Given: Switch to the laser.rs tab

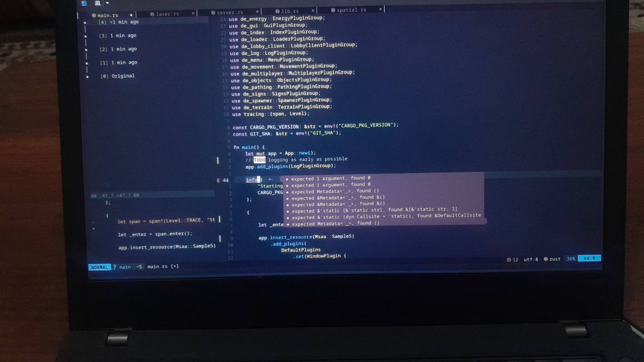Looking at the screenshot, I should tap(167, 14).
